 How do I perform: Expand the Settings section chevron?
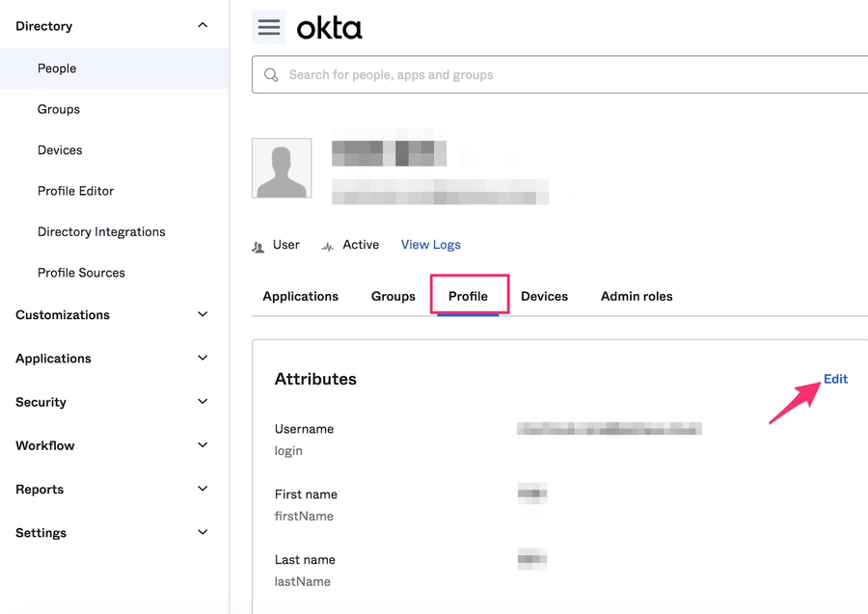(203, 532)
